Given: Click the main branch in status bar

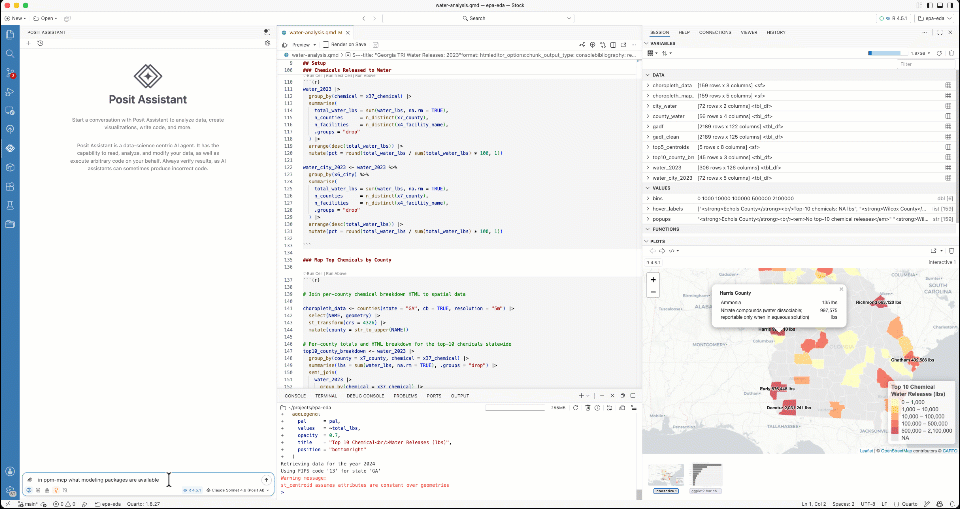Looking at the screenshot, I should (x=28, y=504).
